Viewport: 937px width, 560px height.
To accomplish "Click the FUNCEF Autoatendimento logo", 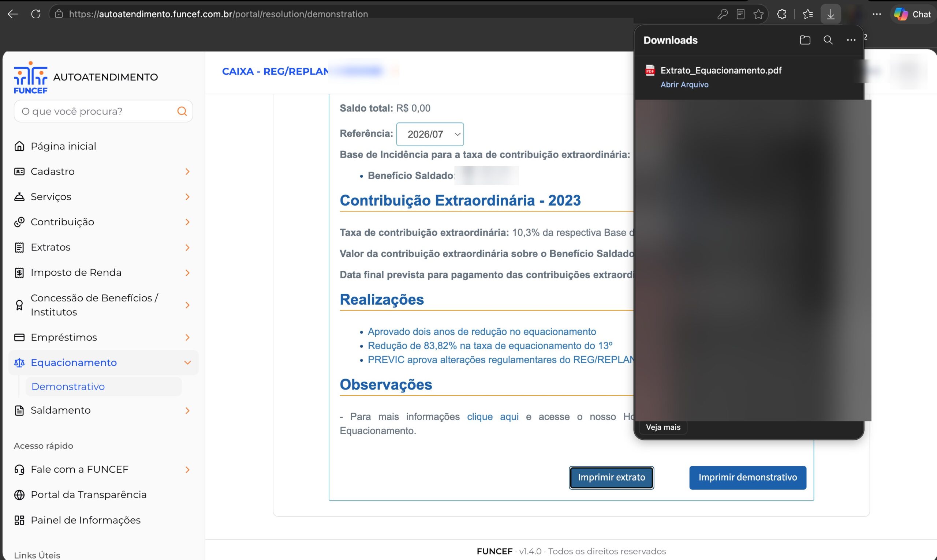I will (86, 77).
